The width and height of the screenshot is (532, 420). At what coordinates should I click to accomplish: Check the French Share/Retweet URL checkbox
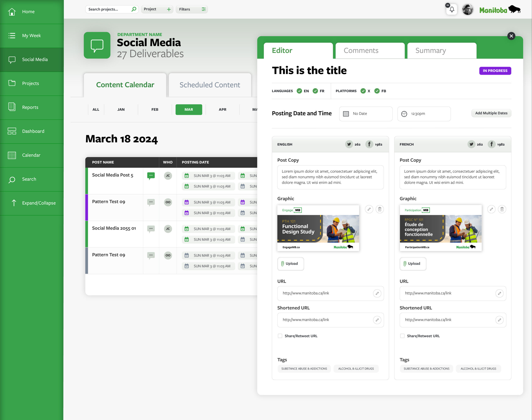click(x=402, y=336)
